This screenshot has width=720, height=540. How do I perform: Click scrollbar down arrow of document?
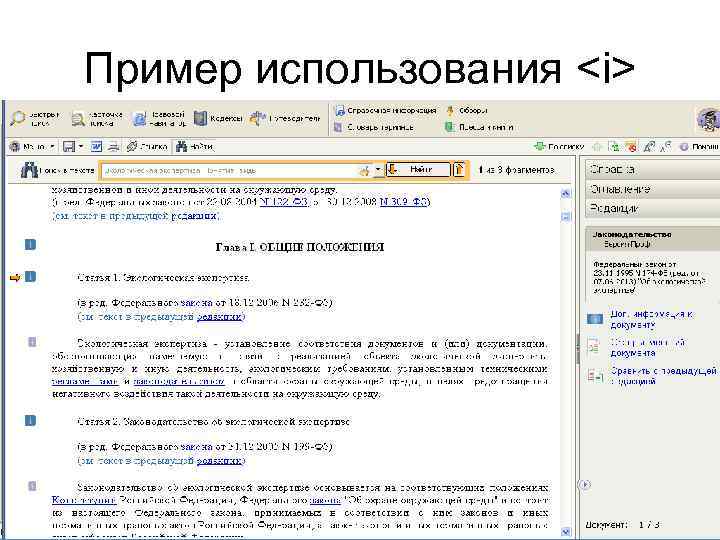(566, 532)
